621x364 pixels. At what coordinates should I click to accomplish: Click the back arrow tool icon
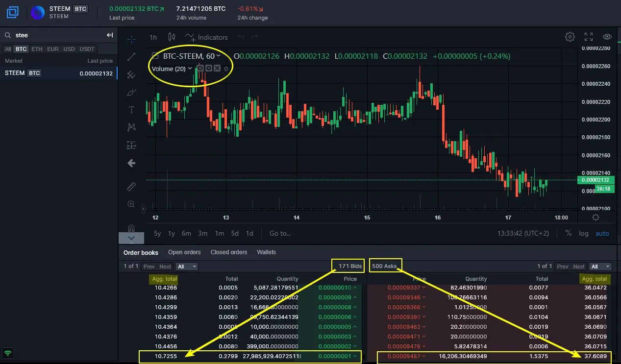pyautogui.click(x=131, y=163)
